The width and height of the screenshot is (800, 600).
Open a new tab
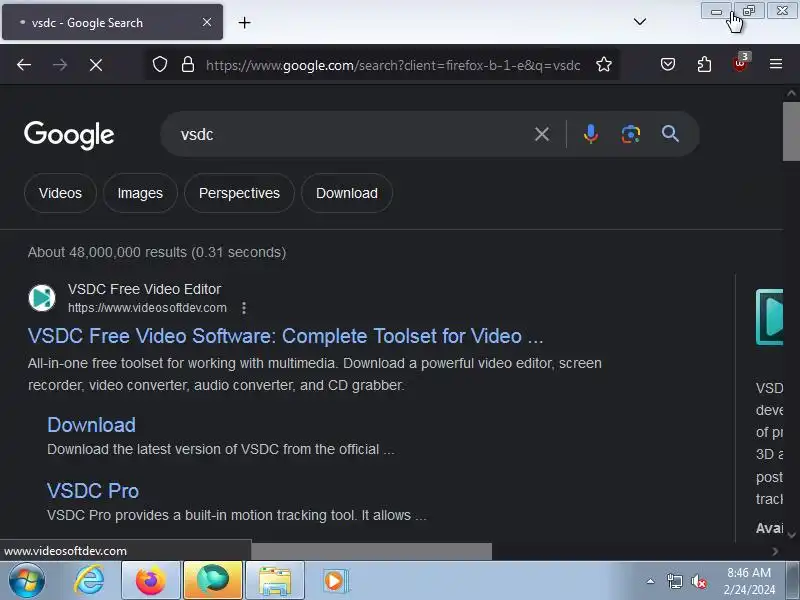coord(244,22)
